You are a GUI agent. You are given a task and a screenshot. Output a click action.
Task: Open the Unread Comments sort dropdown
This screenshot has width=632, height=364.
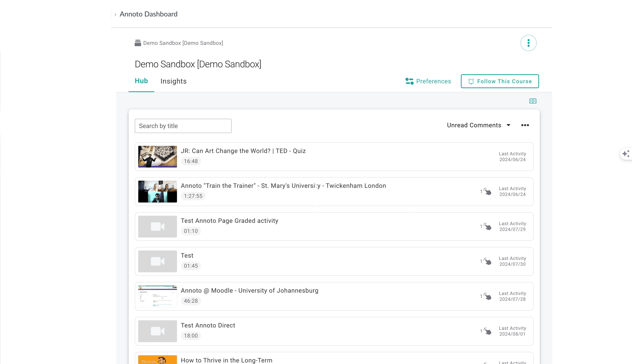(479, 125)
